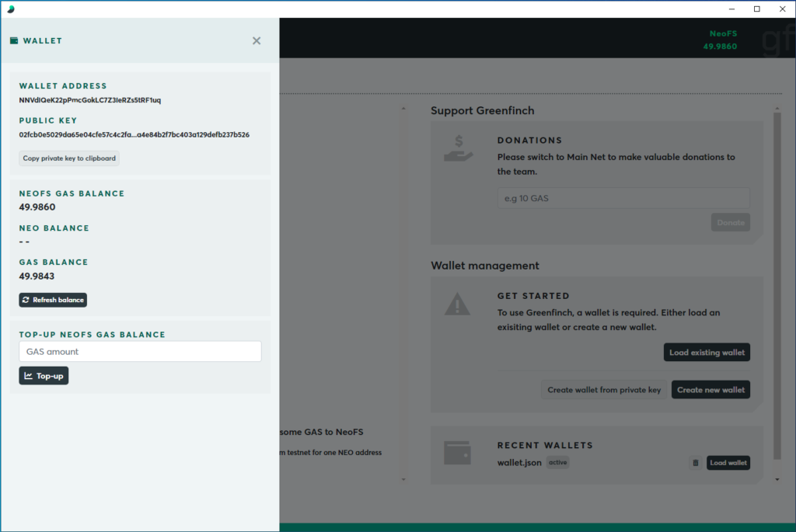Click the Greenfinch app icon in title bar
The width and height of the screenshot is (796, 532).
(10, 9)
